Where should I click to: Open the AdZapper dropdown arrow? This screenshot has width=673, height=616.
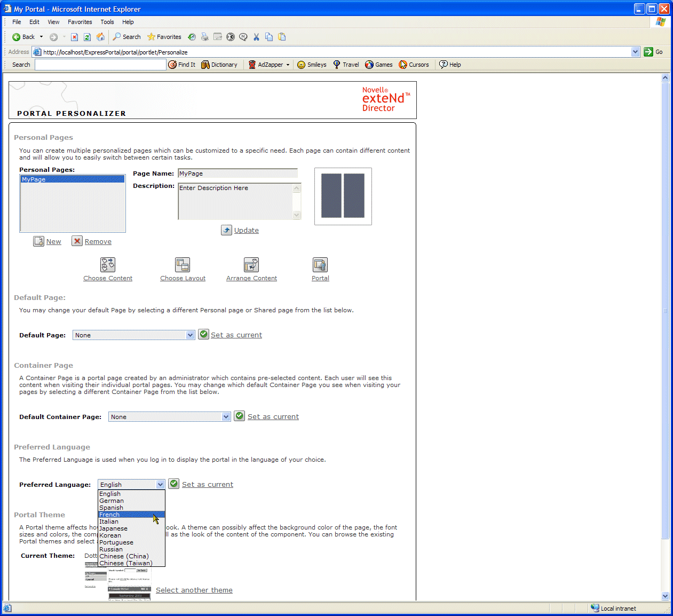pos(288,65)
